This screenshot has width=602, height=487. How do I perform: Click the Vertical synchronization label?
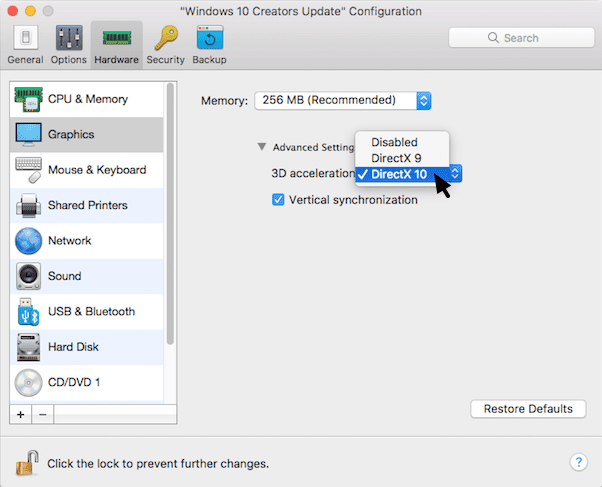353,200
